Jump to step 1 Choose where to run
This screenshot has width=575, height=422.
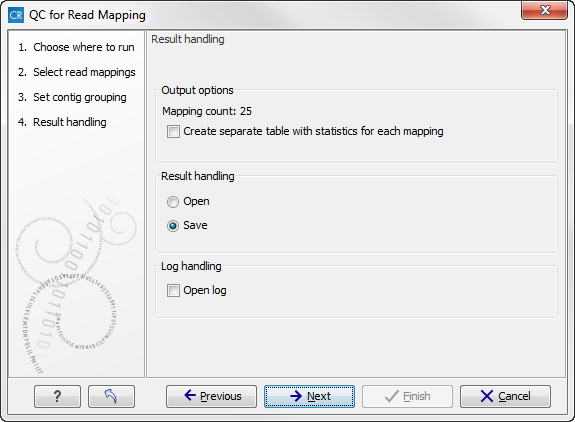coord(76,47)
